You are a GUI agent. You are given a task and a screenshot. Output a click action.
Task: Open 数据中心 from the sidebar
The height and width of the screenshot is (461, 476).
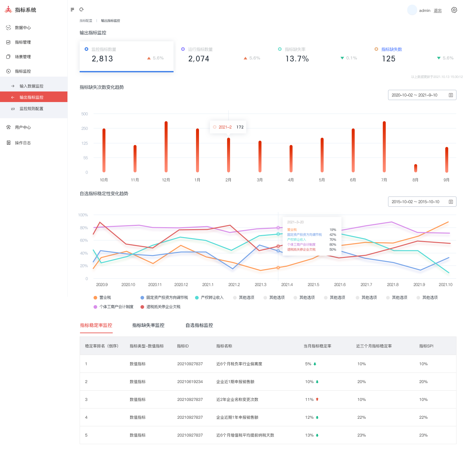pyautogui.click(x=23, y=28)
